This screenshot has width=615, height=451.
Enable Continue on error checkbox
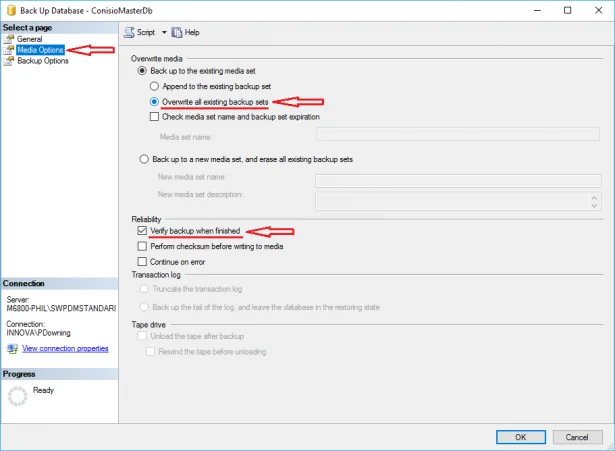(x=142, y=261)
